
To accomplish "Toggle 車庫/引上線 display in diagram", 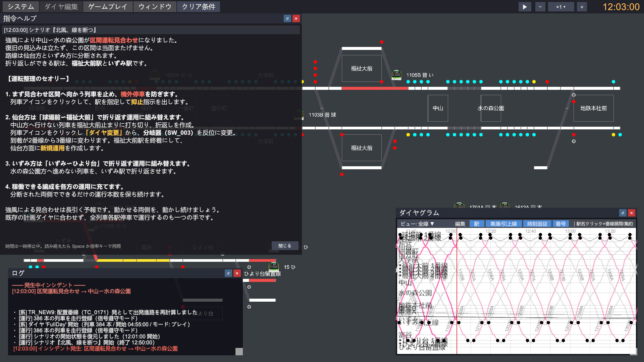I will click(503, 224).
